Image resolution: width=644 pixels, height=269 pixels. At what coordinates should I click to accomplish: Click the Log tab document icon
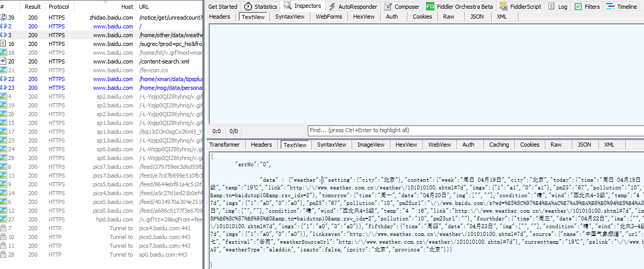(552, 7)
